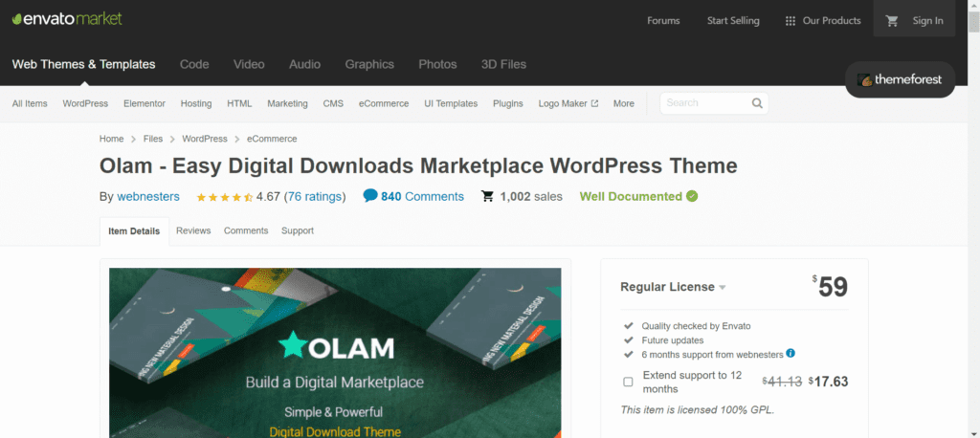Screen dimensions: 980x438
Task: Click the Well Documented checkmark badge
Action: click(692, 196)
